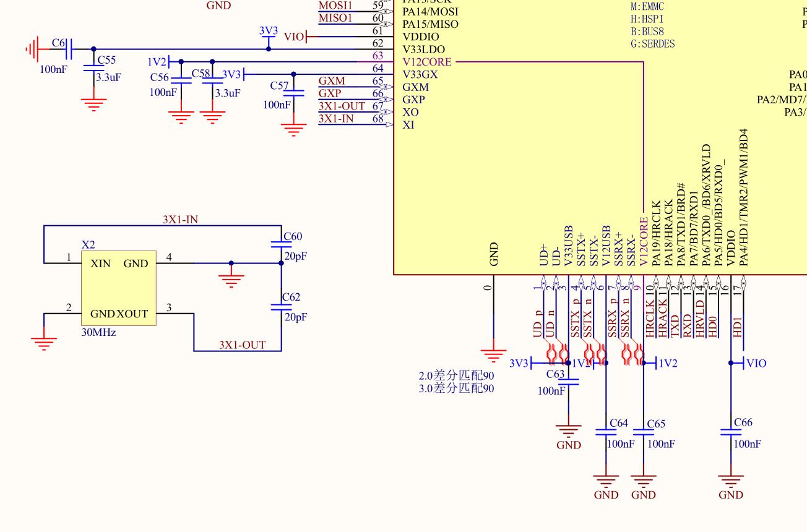The width and height of the screenshot is (807, 532).
Task: Click the HD1 net label on pin 17
Action: pyautogui.click(x=738, y=327)
